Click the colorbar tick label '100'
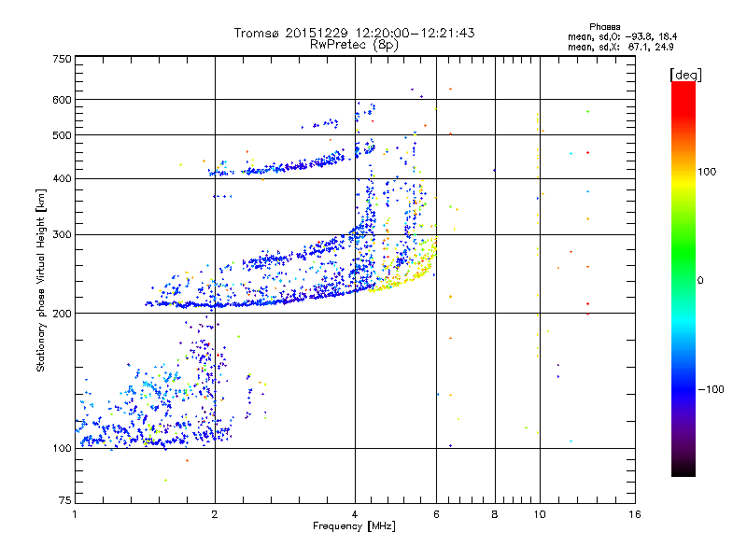Screen dimensions: 747x560 pos(707,172)
